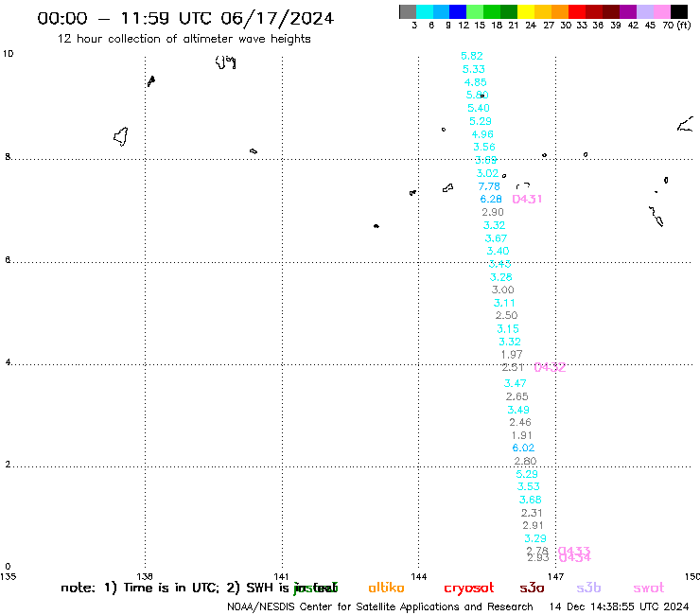Click the 'swot' satellite legend label

649,588
